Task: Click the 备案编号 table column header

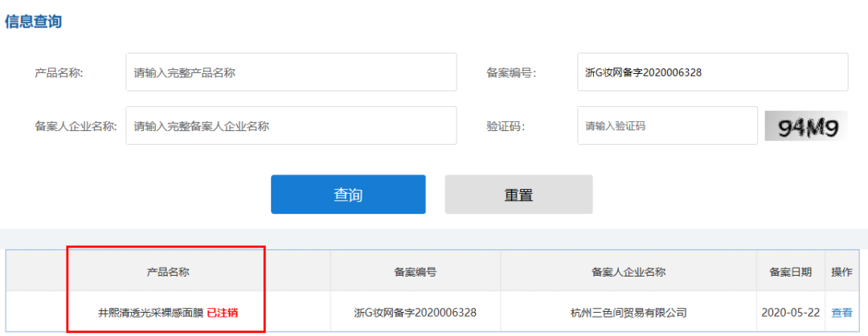Action: (416, 272)
